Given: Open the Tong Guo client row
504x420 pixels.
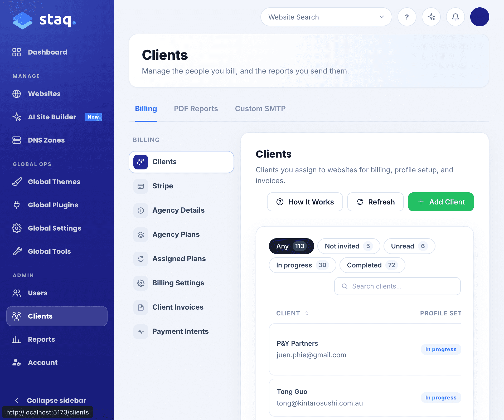Looking at the screenshot, I should [365, 398].
